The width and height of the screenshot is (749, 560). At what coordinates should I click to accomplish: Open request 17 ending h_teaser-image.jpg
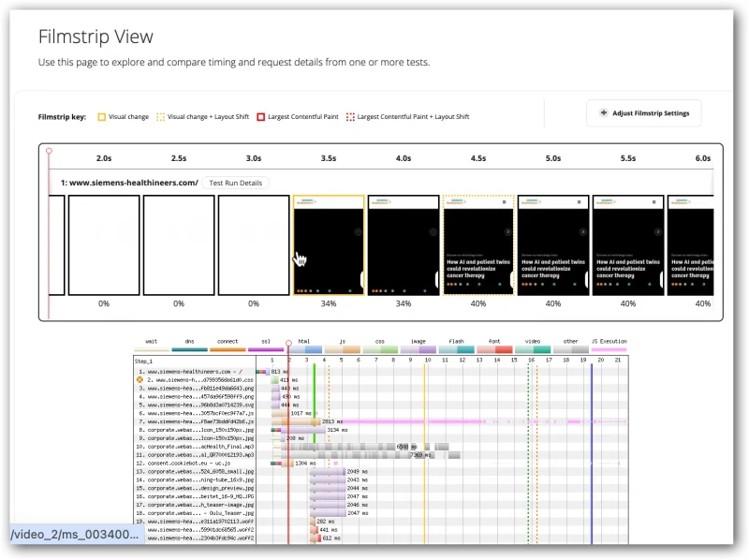point(195,505)
